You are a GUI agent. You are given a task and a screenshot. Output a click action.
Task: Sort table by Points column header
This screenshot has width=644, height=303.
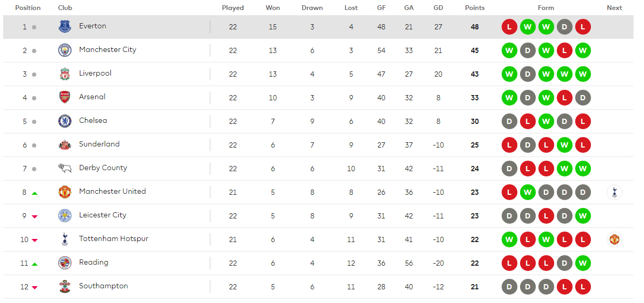tap(475, 8)
